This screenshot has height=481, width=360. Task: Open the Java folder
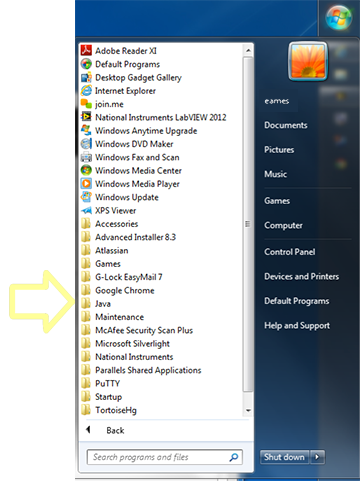tap(96, 304)
